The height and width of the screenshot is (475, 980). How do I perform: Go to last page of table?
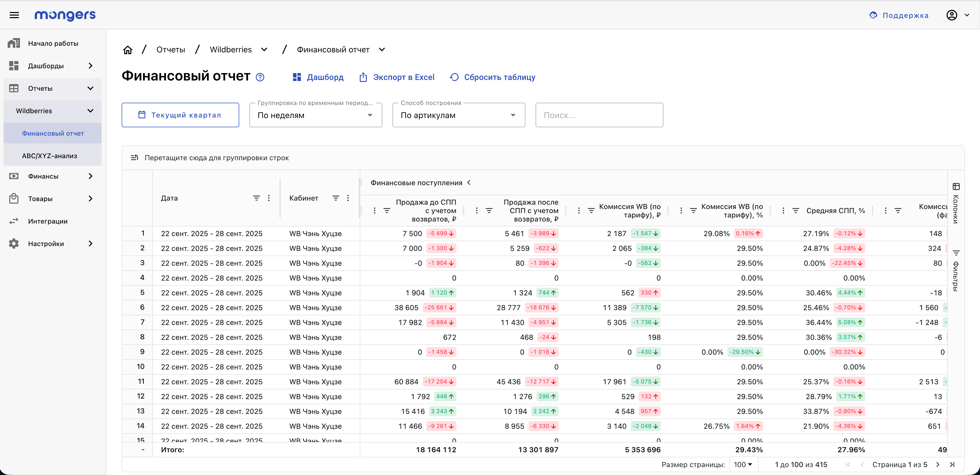point(952,464)
